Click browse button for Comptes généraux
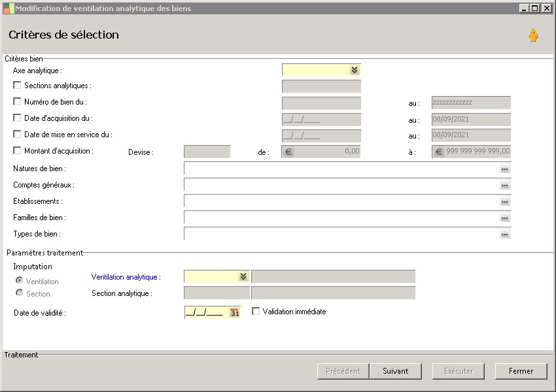Viewport: 556px width, 392px height. (x=504, y=185)
